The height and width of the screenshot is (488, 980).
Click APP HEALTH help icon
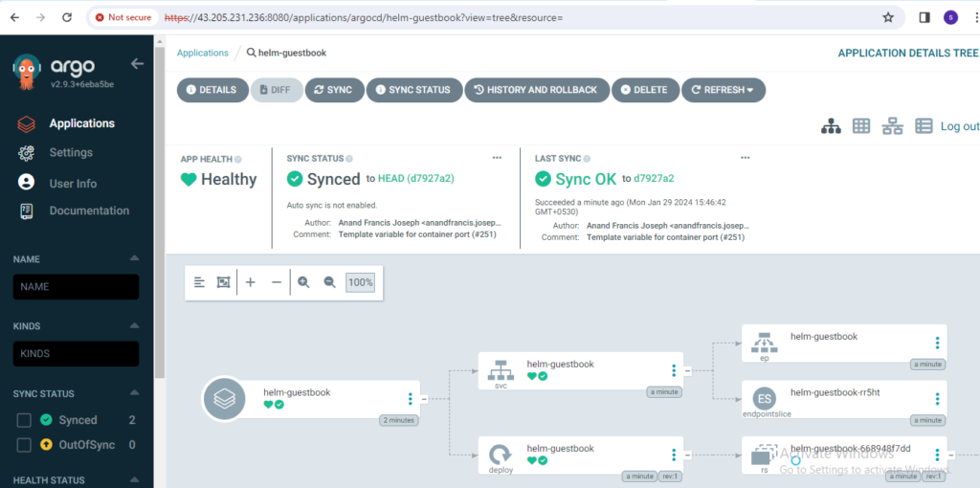tap(238, 160)
